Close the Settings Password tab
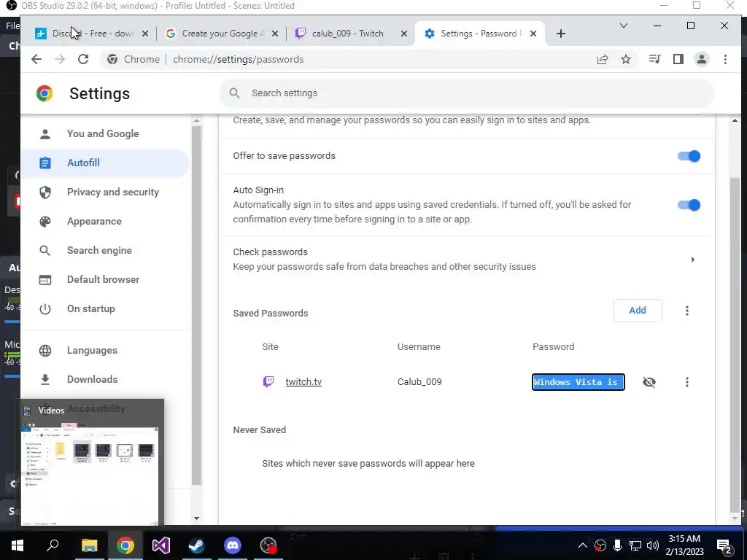The width and height of the screenshot is (747, 560). coord(533,34)
